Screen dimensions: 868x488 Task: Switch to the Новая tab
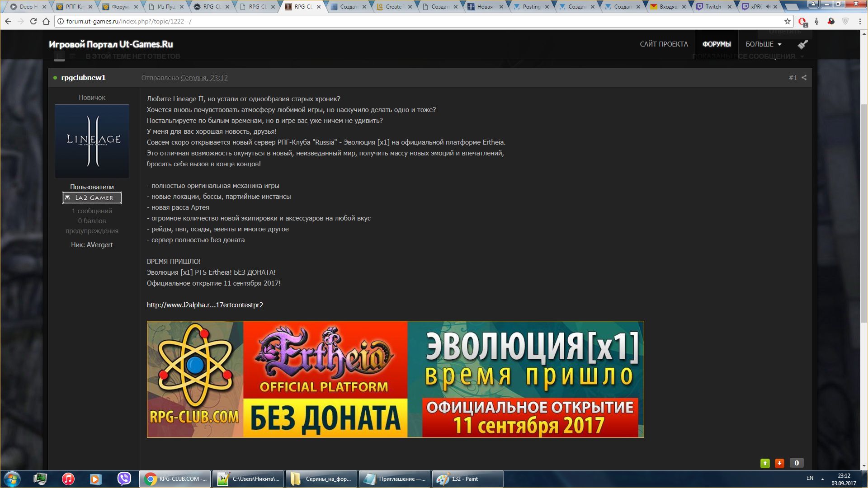(485, 7)
